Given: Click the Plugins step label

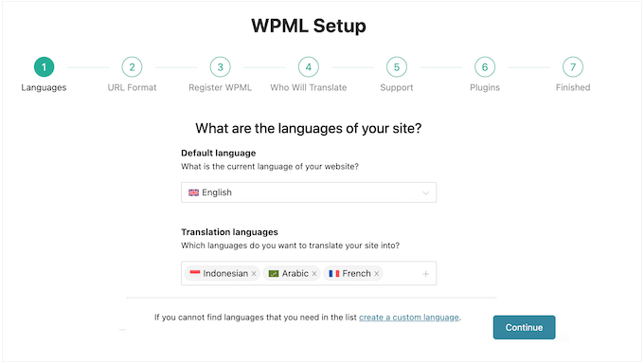Looking at the screenshot, I should tap(485, 87).
